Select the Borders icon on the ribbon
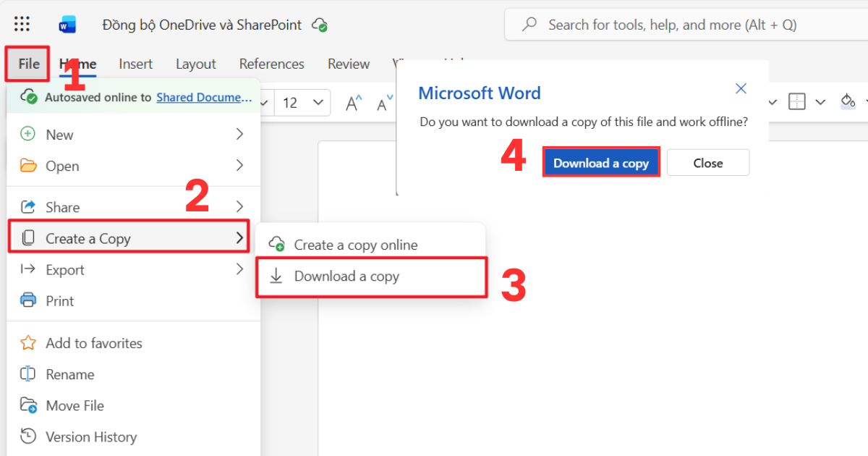The width and height of the screenshot is (868, 456). click(x=796, y=101)
